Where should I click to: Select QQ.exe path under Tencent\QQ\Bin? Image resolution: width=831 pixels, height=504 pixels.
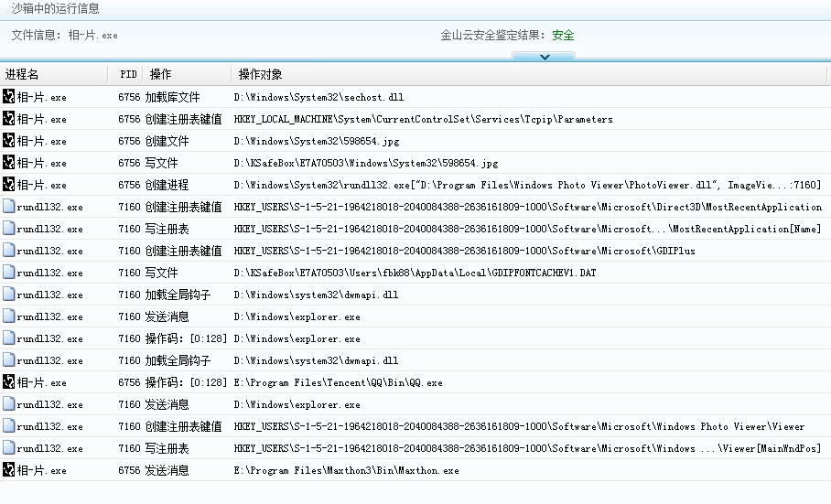click(338, 382)
